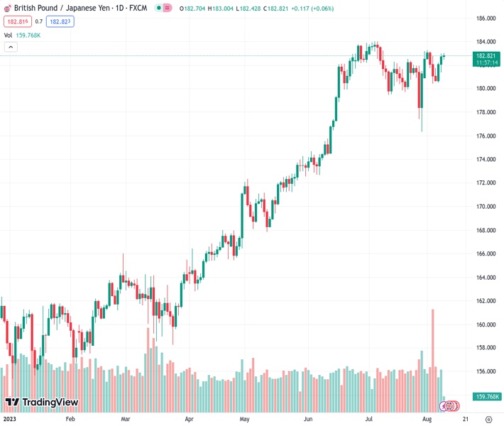
Task: Click the purple lightning event marker icon
Action: point(444,405)
